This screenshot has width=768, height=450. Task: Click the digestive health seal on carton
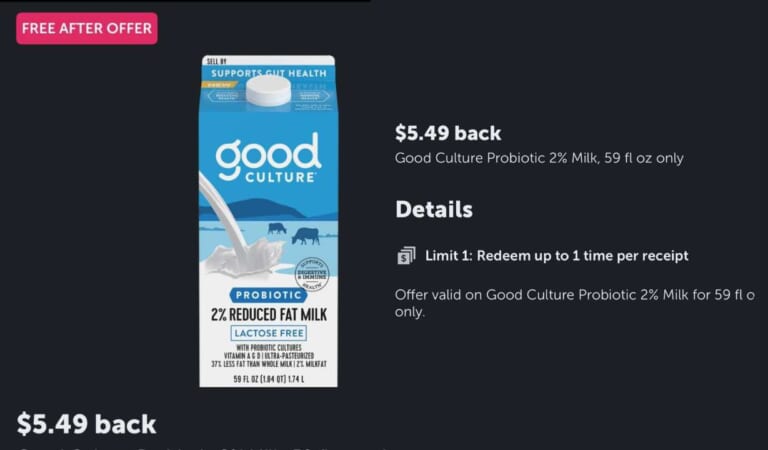(312, 274)
